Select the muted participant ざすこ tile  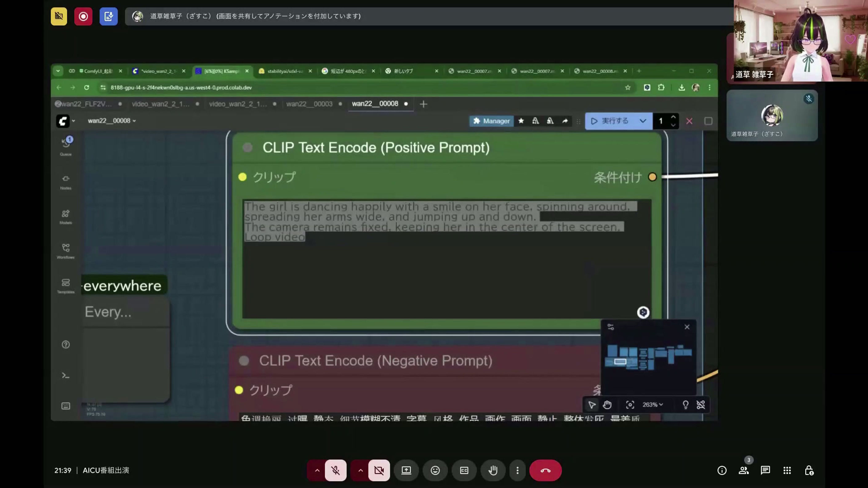click(x=772, y=115)
